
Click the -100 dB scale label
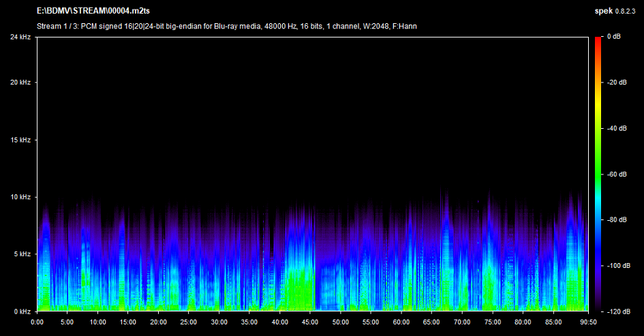click(x=618, y=266)
